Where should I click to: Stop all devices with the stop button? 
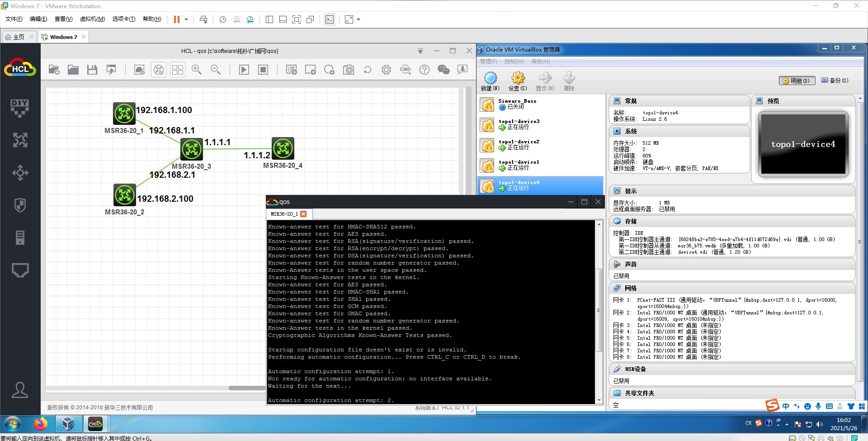[263, 70]
